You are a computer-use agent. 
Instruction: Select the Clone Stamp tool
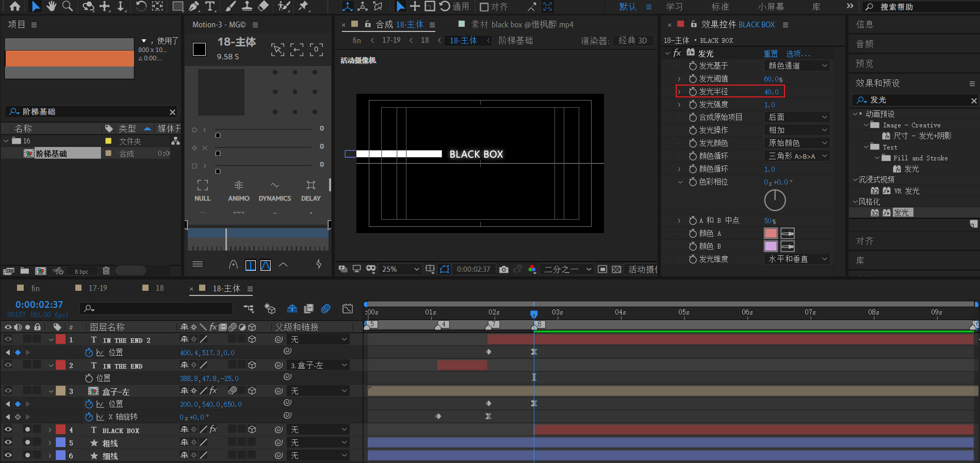[247, 7]
